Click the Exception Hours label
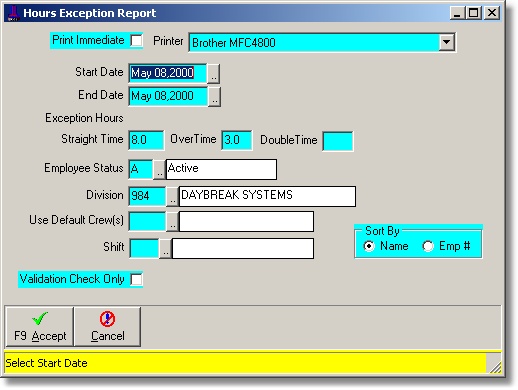Image resolution: width=518 pixels, height=390 pixels. click(84, 118)
